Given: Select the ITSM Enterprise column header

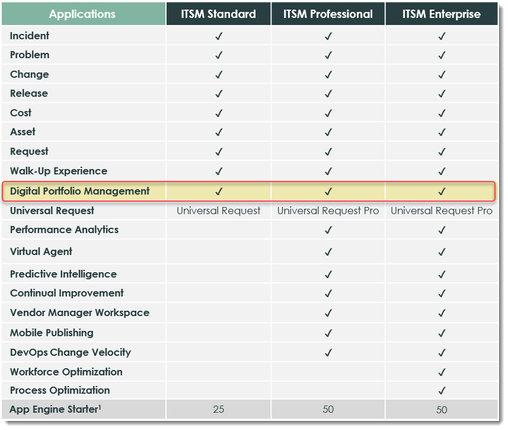Looking at the screenshot, I should coord(442,14).
